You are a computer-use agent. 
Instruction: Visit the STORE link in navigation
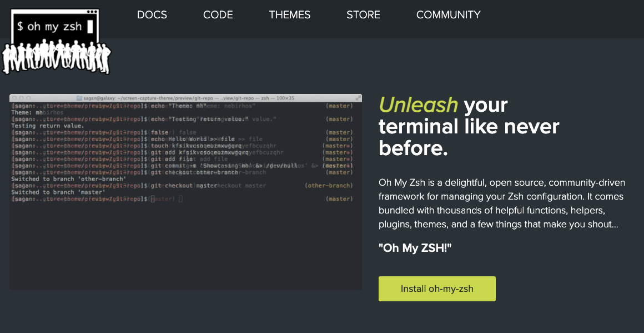(x=363, y=15)
